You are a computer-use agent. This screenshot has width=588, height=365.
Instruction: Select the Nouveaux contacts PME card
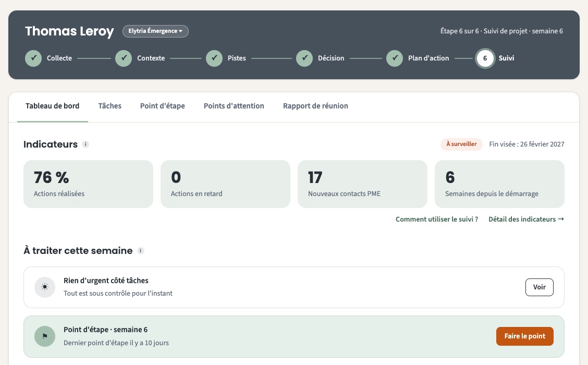[x=363, y=184]
